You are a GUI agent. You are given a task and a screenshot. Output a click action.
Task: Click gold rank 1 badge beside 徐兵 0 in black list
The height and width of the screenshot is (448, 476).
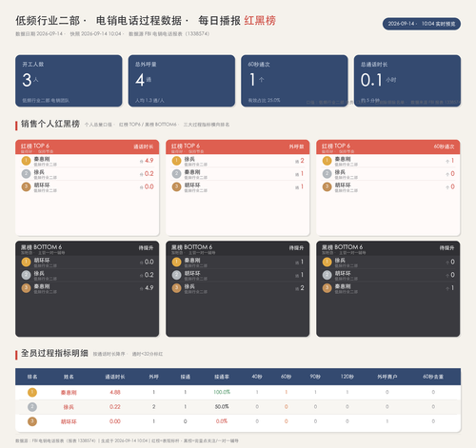327,262
